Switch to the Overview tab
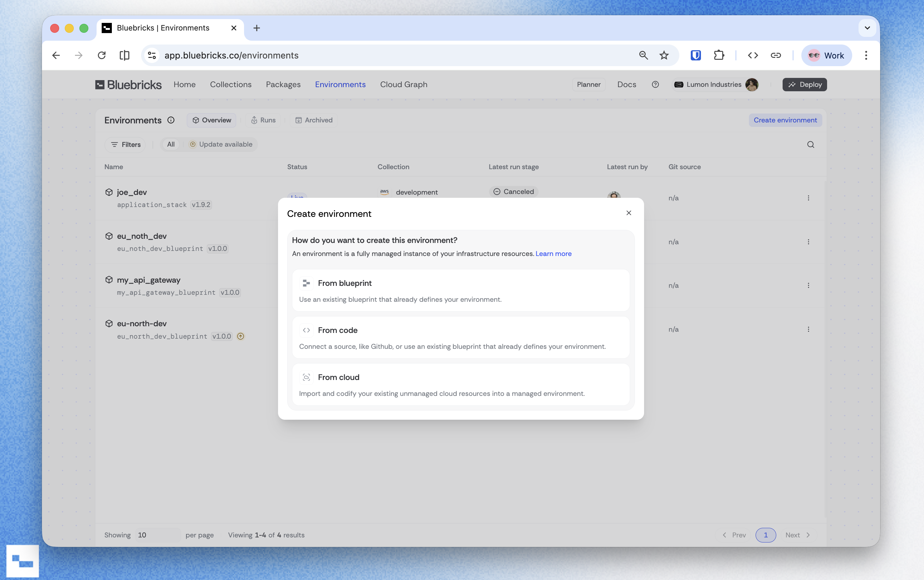The width and height of the screenshot is (924, 580). (212, 120)
